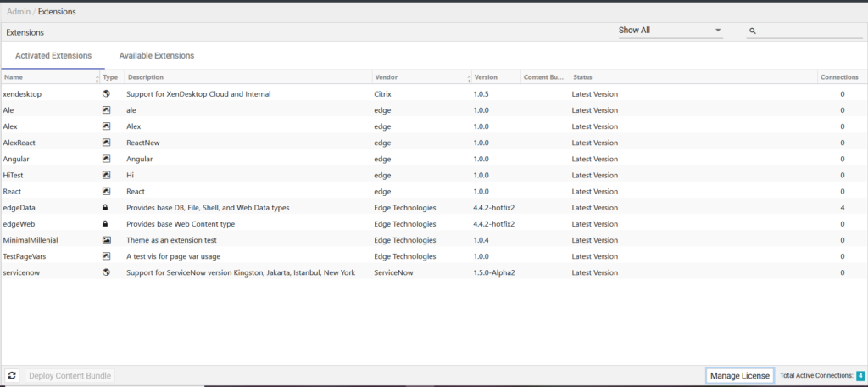Select the TestPageVars extension name

click(25, 256)
